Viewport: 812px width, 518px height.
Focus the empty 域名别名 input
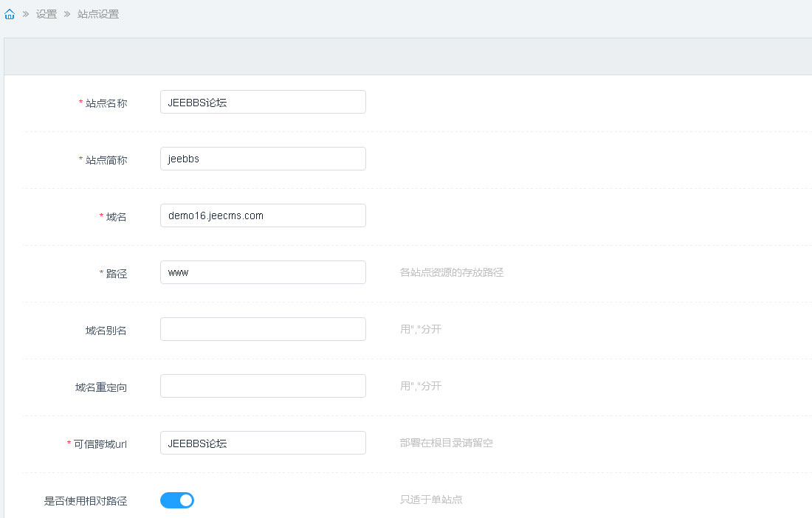(263, 329)
